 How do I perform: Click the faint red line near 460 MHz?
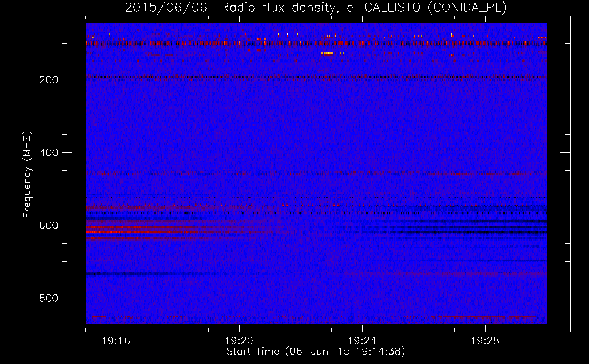pos(316,173)
